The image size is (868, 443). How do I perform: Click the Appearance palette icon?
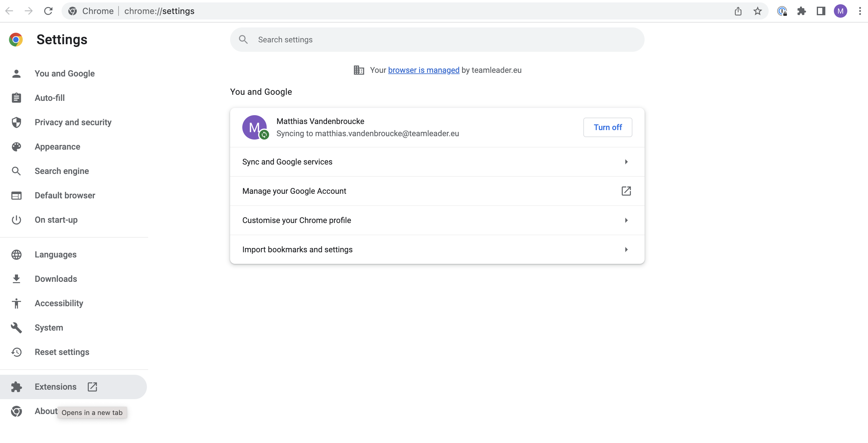(x=16, y=147)
